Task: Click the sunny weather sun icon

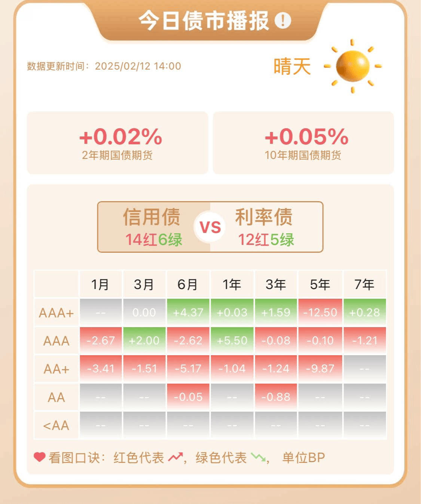Action: 353,66
